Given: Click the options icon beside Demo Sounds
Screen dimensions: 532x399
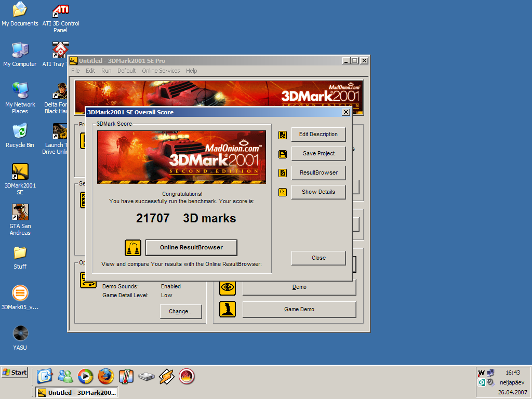Looking at the screenshot, I should click(88, 280).
